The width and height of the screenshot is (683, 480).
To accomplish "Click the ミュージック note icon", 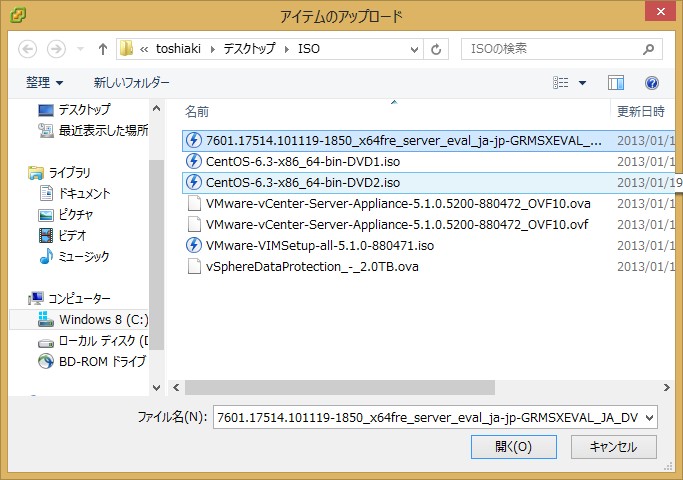I will (46, 256).
